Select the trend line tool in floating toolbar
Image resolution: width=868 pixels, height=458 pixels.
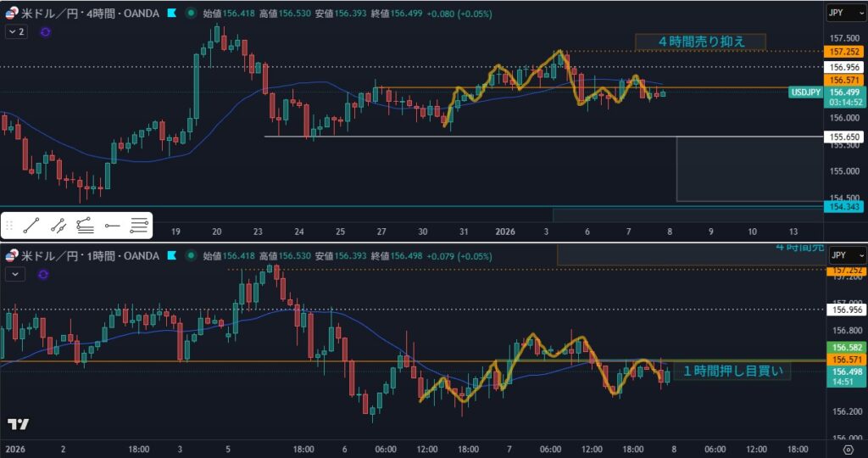(x=32, y=226)
